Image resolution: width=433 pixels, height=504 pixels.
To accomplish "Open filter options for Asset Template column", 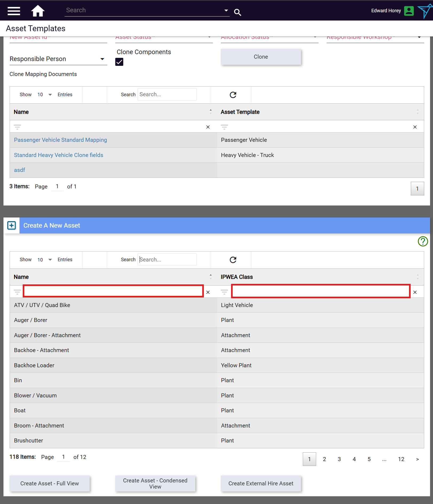I will click(x=224, y=127).
